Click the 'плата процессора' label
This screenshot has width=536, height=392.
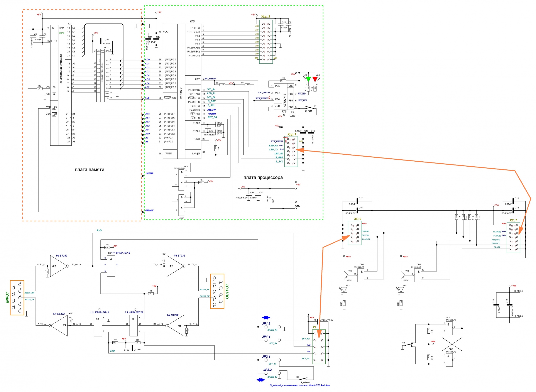(x=263, y=177)
